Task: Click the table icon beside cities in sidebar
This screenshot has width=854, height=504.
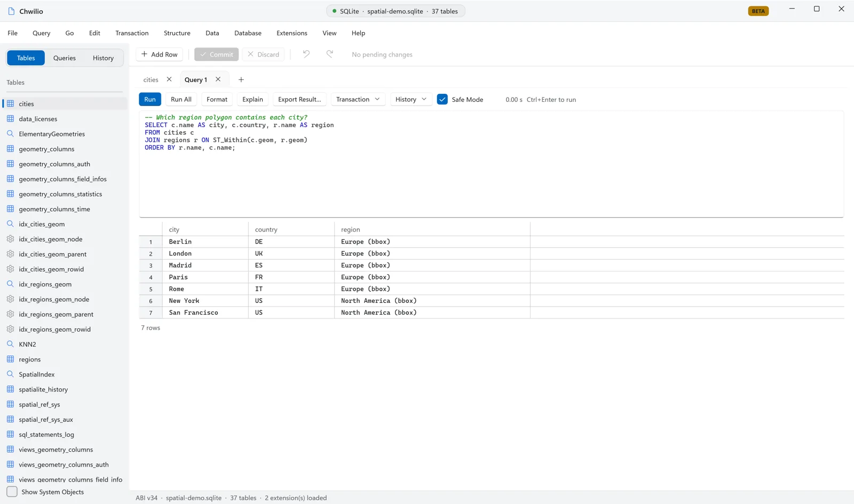Action: pos(10,103)
